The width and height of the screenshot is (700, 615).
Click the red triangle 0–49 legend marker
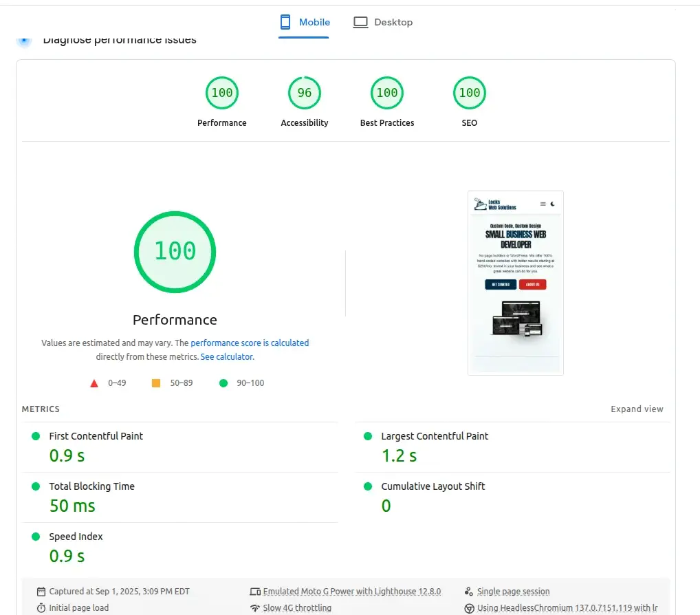94,382
